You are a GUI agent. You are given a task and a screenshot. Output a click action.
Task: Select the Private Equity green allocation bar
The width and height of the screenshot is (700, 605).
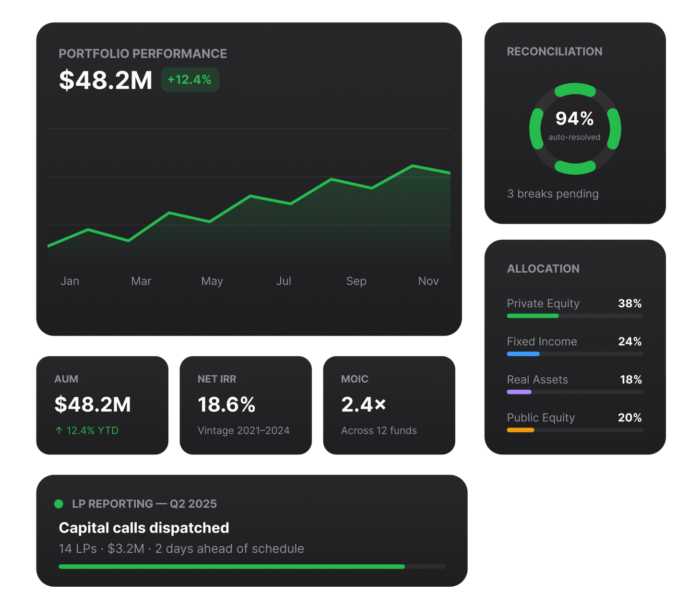(x=575, y=316)
